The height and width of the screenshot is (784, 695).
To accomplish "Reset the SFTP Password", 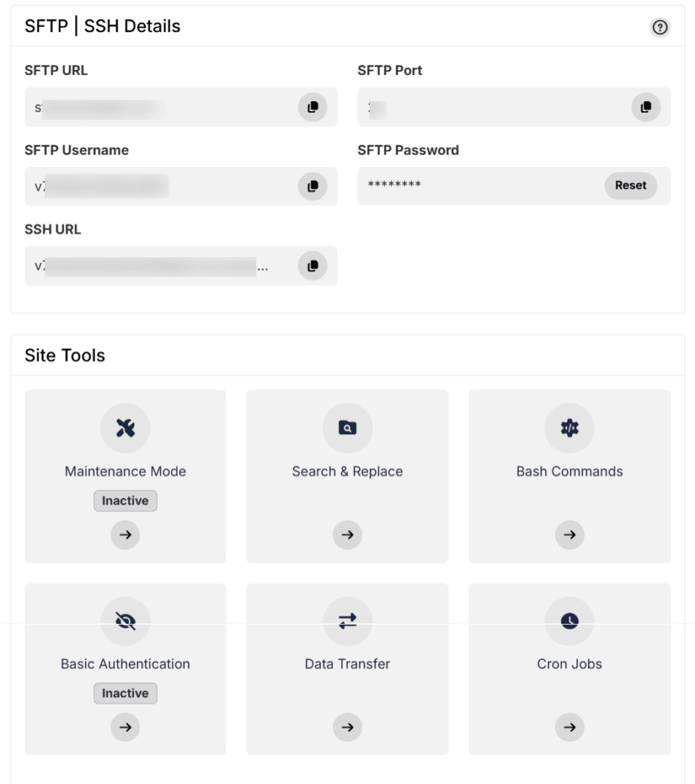I will [x=631, y=185].
